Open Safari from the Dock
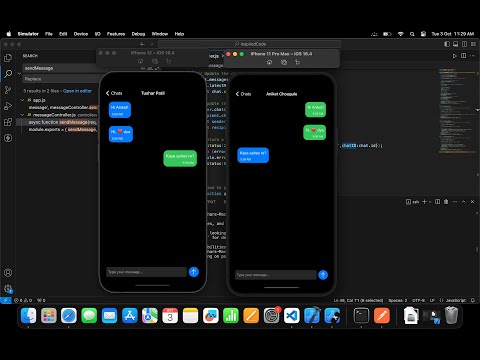The width and height of the screenshot is (480, 360). (69, 315)
